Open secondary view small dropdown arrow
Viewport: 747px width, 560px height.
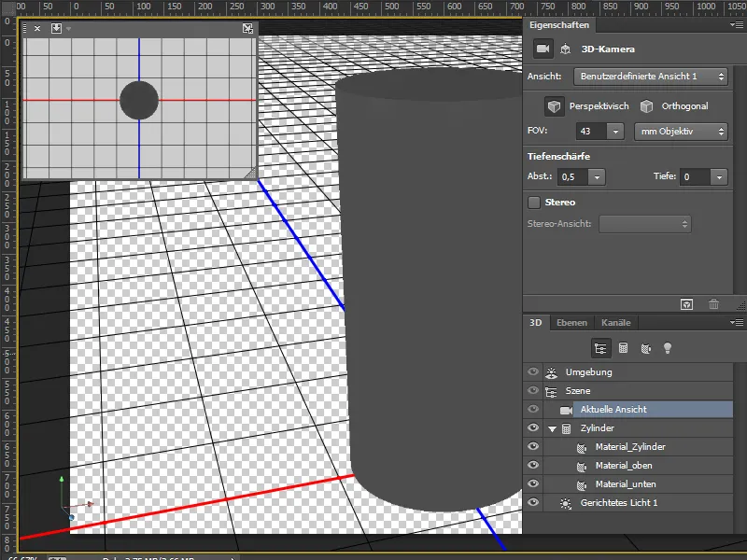(x=68, y=29)
